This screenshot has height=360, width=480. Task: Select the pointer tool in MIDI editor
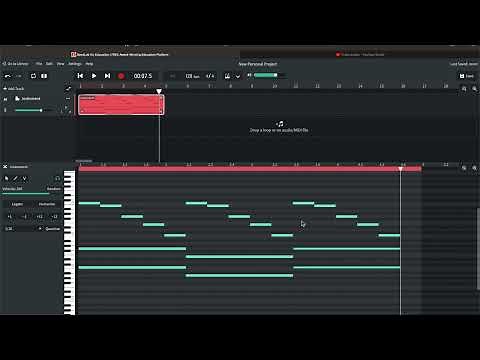(x=6, y=179)
